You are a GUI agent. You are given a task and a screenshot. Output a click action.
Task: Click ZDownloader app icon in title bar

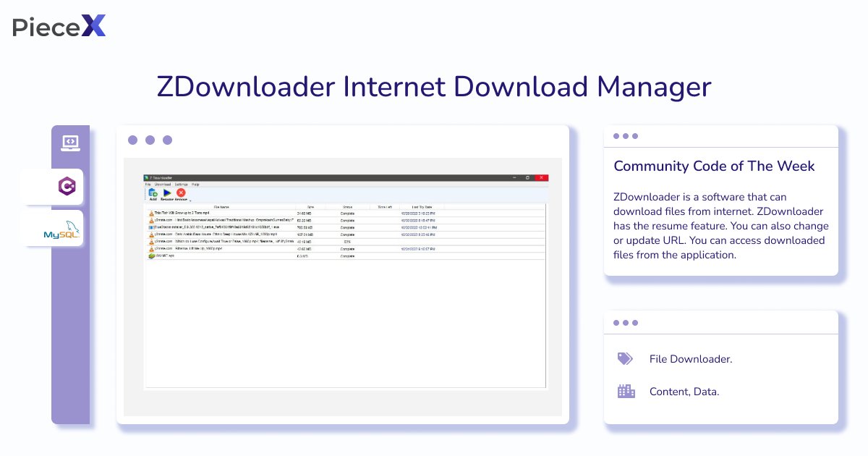[148, 177]
